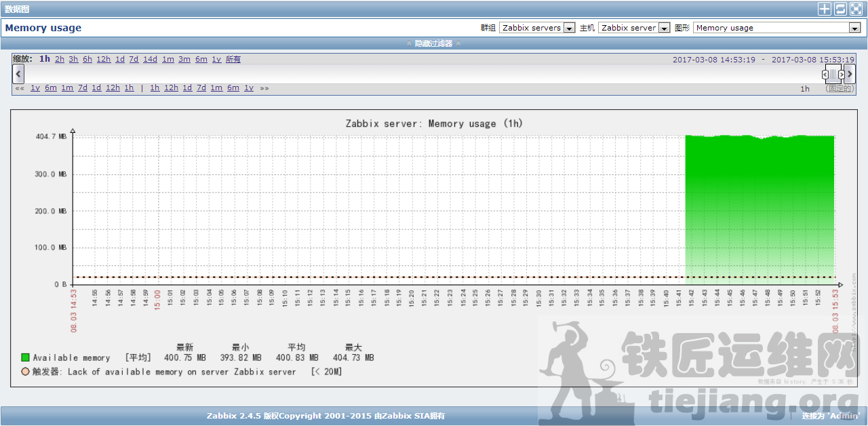Move back 6m in the navigation row

point(51,88)
